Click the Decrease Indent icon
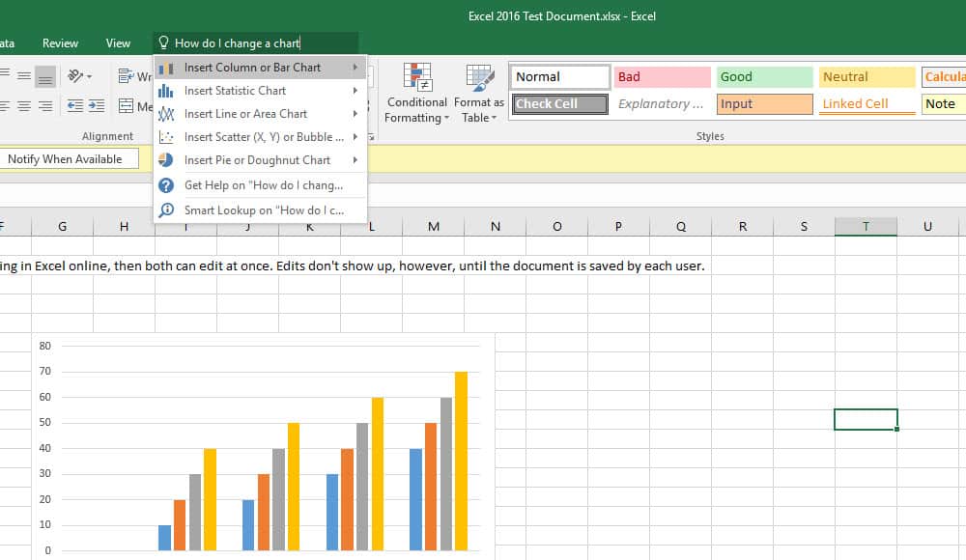The height and width of the screenshot is (560, 966). (x=75, y=106)
